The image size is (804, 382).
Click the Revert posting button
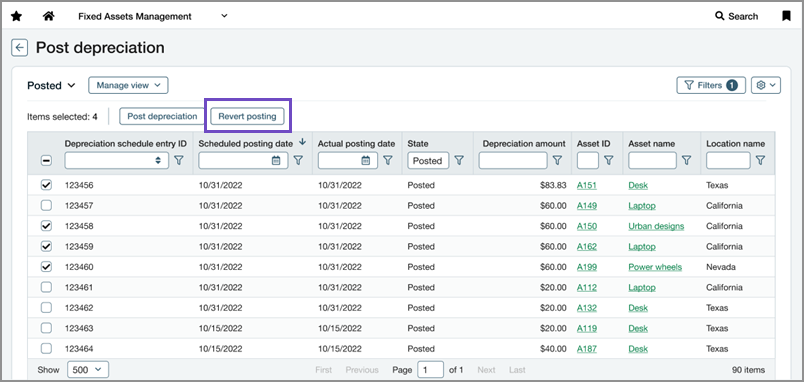tap(247, 116)
